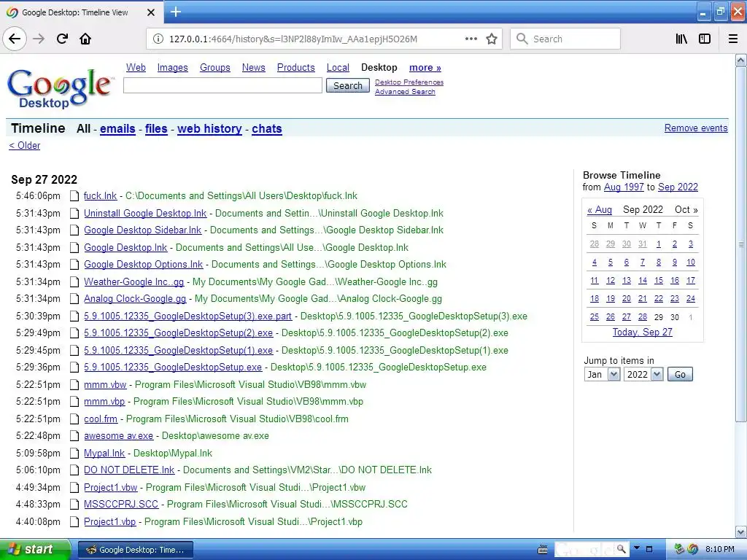Click the vertical scrollbar thumb
Viewport: 747px width, 560px height.
pos(740,244)
